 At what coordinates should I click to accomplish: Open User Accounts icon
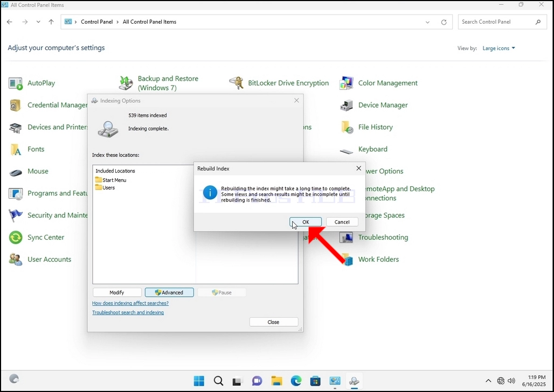[x=15, y=260]
